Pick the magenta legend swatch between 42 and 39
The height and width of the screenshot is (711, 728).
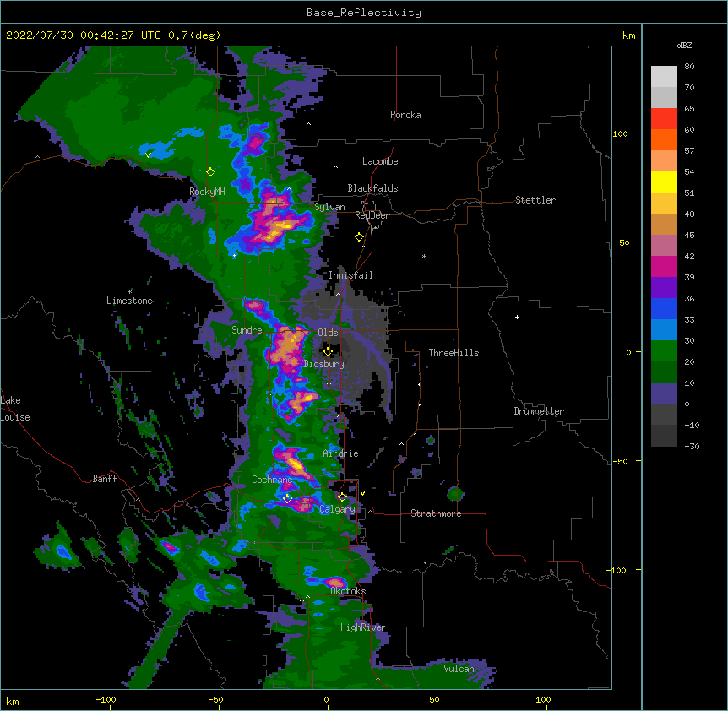pyautogui.click(x=664, y=266)
